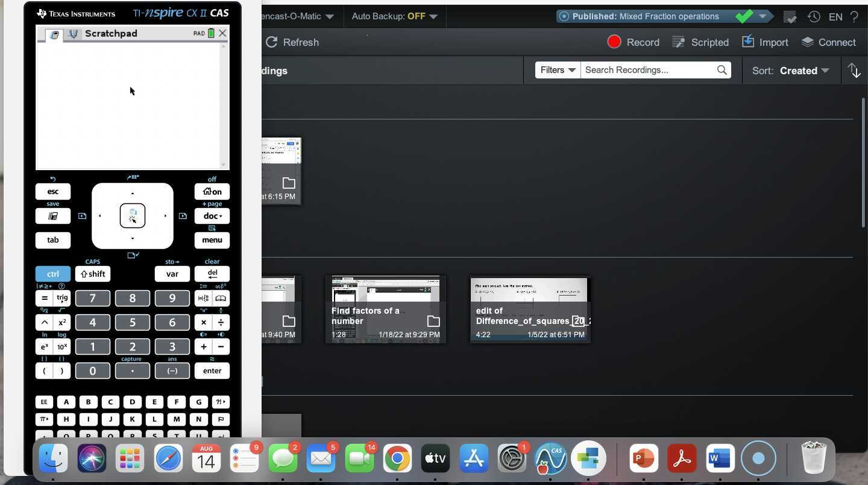Image resolution: width=868 pixels, height=485 pixels.
Task: Toggle the calculator ctrl key
Action: (53, 274)
